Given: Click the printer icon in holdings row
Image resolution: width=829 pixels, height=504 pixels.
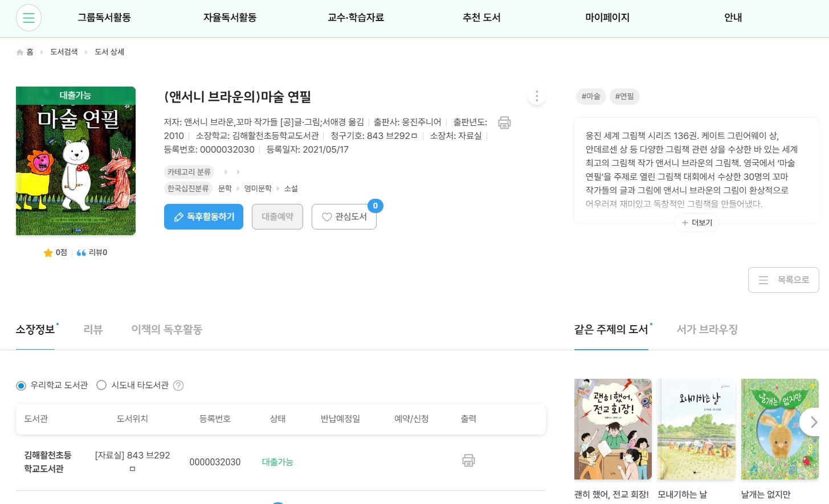Looking at the screenshot, I should pos(468,461).
